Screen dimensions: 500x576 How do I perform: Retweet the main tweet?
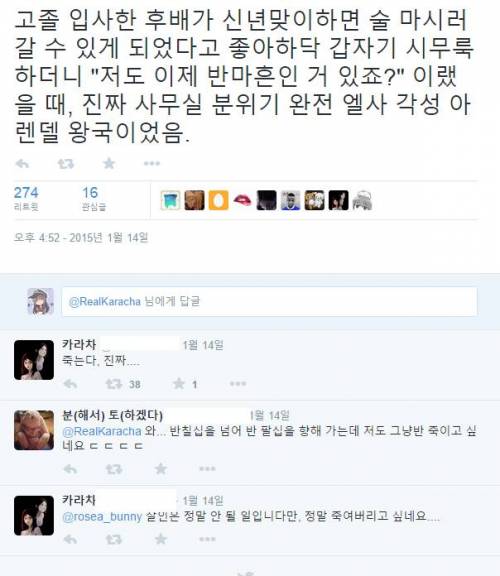tap(66, 163)
